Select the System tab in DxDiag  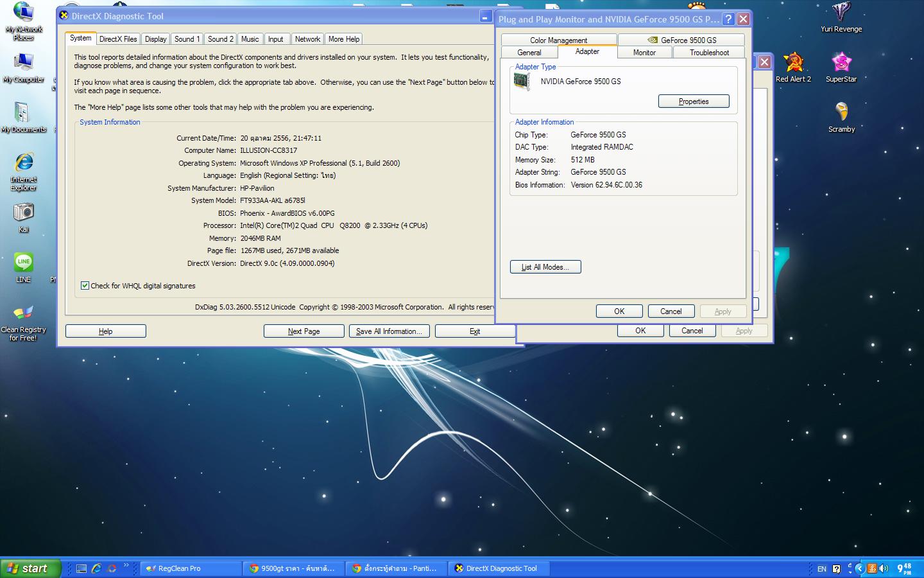tap(81, 38)
